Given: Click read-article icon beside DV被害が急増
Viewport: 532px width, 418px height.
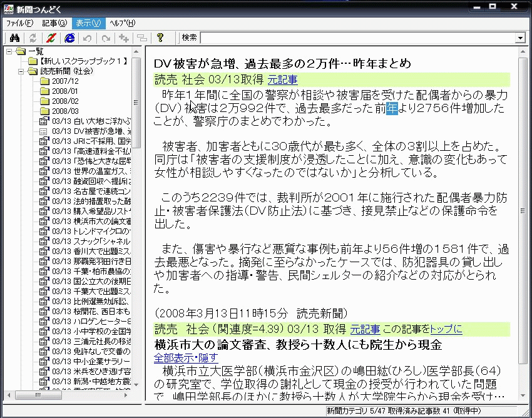Looking at the screenshot, I should (x=43, y=131).
